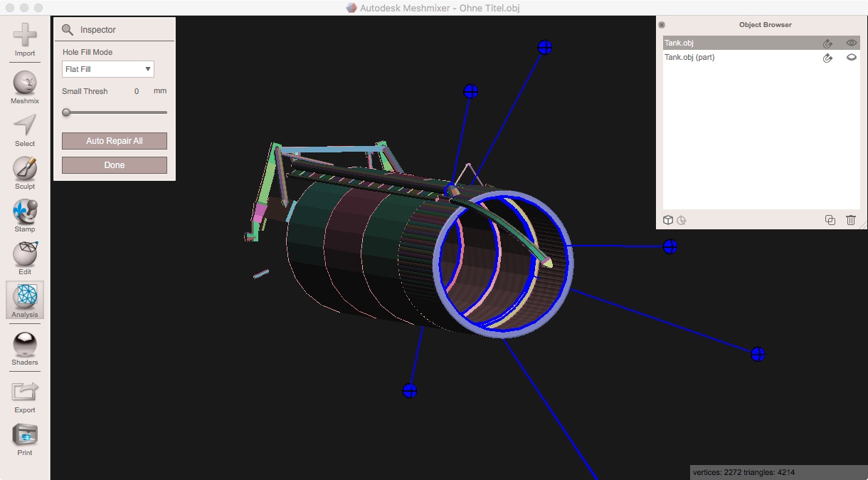The image size is (868, 480).
Task: Duplicate object with the copy icon
Action: (x=830, y=220)
